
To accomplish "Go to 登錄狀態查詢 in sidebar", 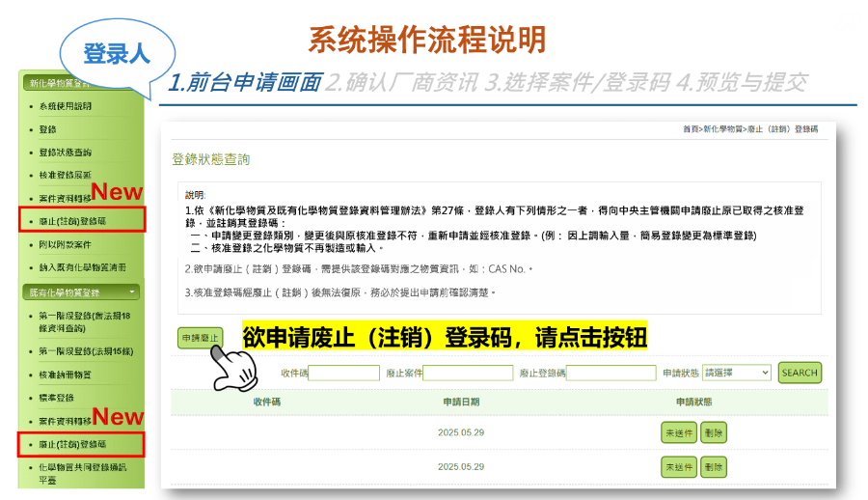I will (x=66, y=153).
